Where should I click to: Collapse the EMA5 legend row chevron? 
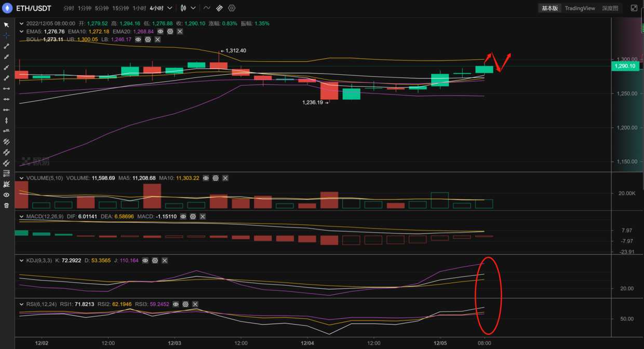pos(21,32)
